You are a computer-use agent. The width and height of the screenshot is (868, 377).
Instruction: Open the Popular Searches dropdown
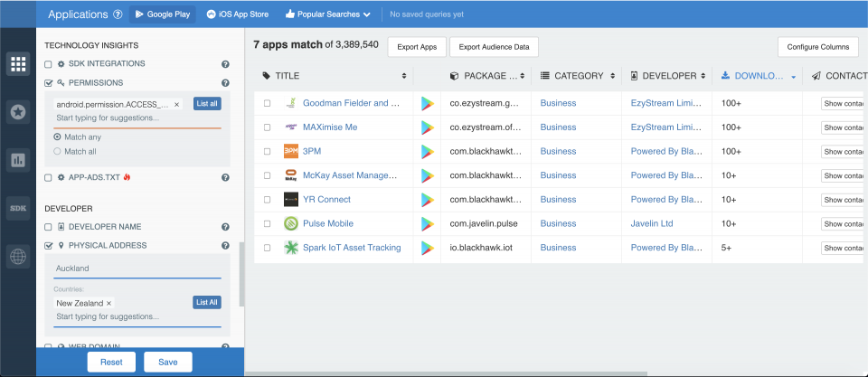coord(328,14)
